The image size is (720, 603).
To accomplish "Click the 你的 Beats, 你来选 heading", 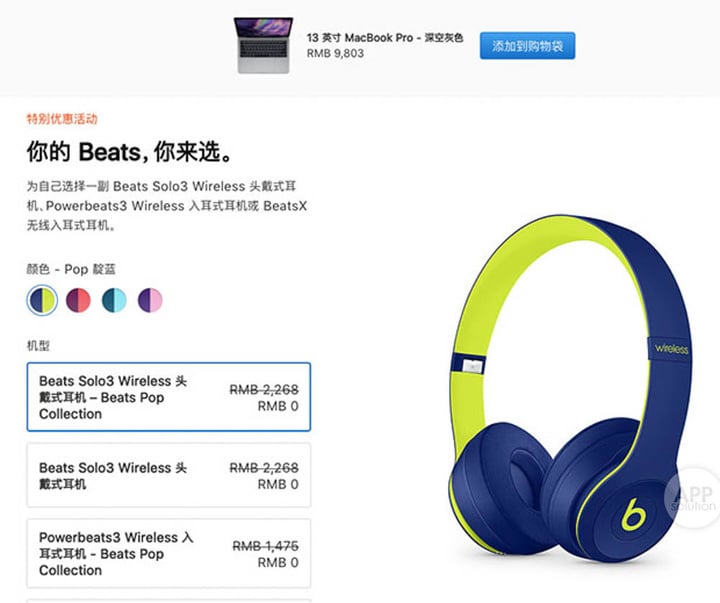I will [129, 152].
